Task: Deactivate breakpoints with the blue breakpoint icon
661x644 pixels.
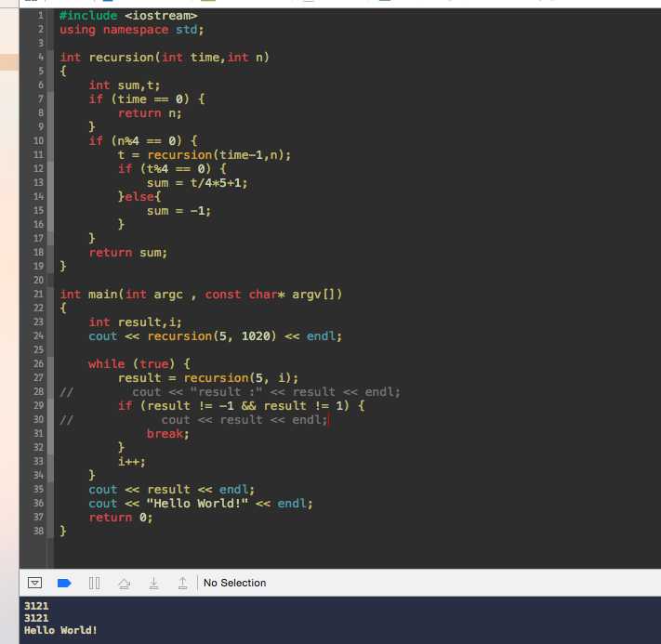Action: tap(64, 583)
